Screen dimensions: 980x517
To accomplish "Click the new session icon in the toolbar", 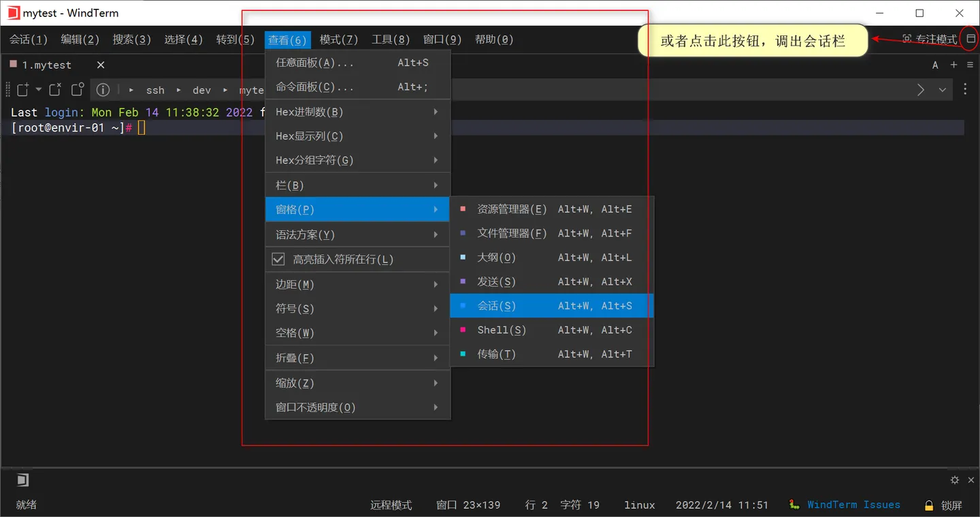I will (x=23, y=89).
